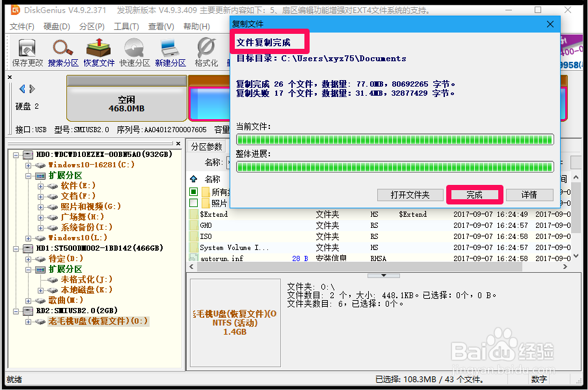Click the 完成 button
The height and width of the screenshot is (390, 588).
point(474,195)
